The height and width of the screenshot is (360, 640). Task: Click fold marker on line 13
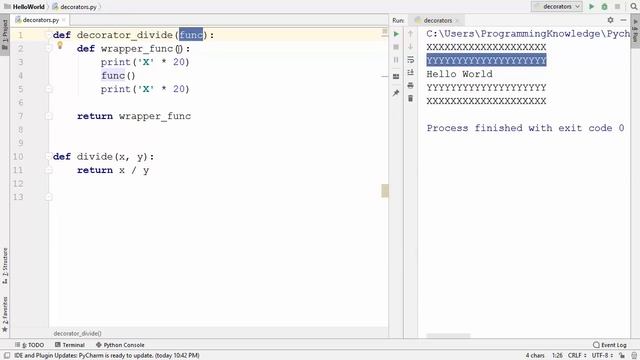point(49,197)
